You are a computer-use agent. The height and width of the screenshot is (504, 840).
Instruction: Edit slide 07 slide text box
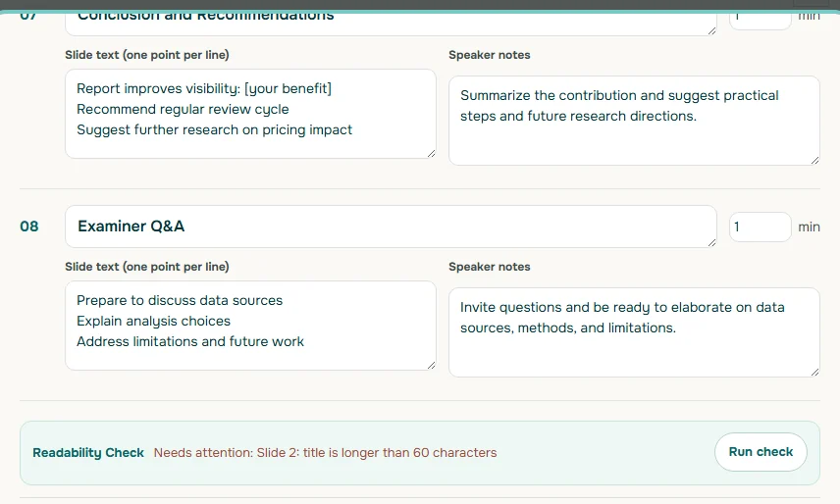[250, 114]
